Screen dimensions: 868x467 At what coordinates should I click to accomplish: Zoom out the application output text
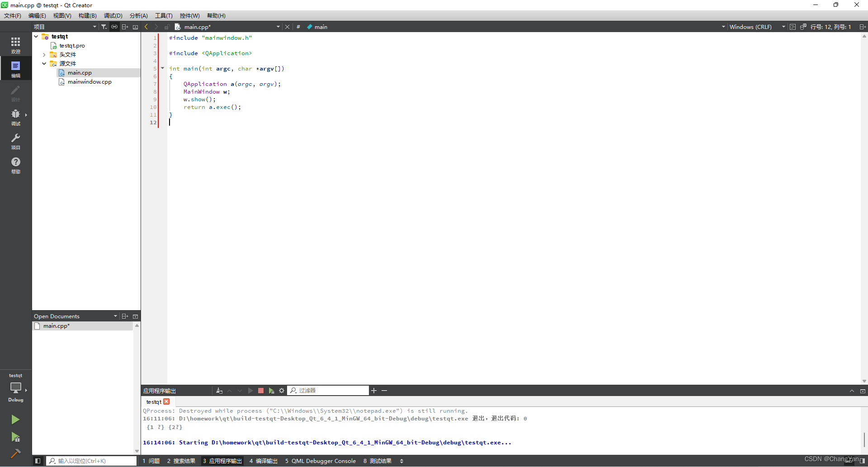[384, 391]
